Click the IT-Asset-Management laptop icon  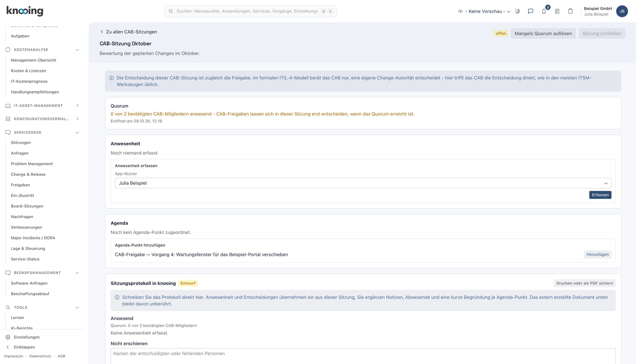click(x=8, y=106)
